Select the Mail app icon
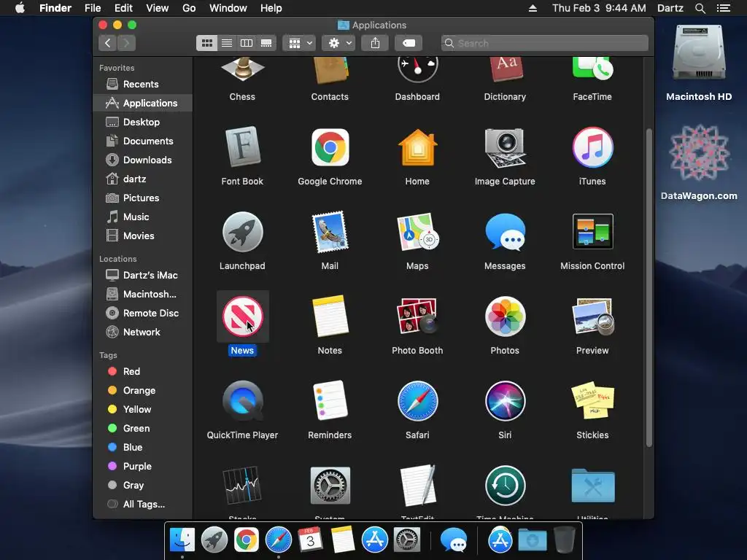Viewport: 747px width, 560px height. (330, 232)
